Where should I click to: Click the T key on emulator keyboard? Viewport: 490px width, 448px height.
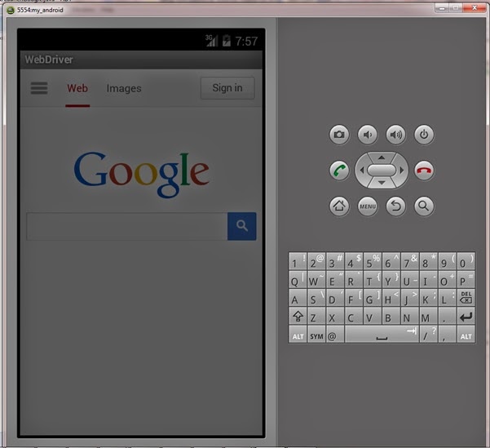(x=373, y=279)
